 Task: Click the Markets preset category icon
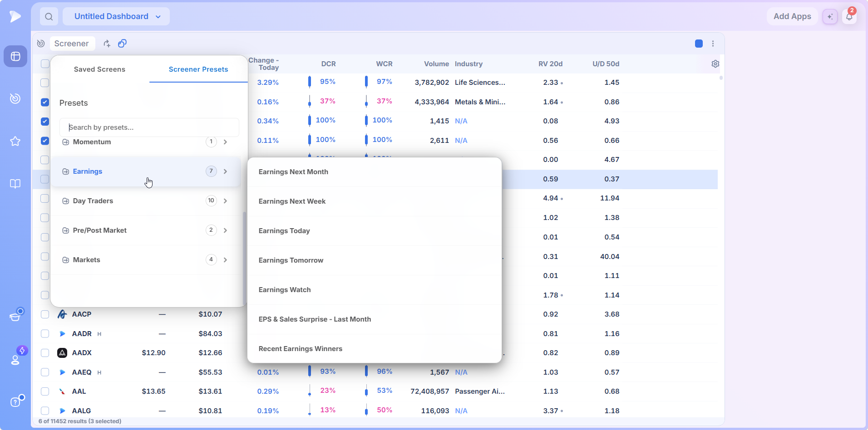pyautogui.click(x=65, y=260)
